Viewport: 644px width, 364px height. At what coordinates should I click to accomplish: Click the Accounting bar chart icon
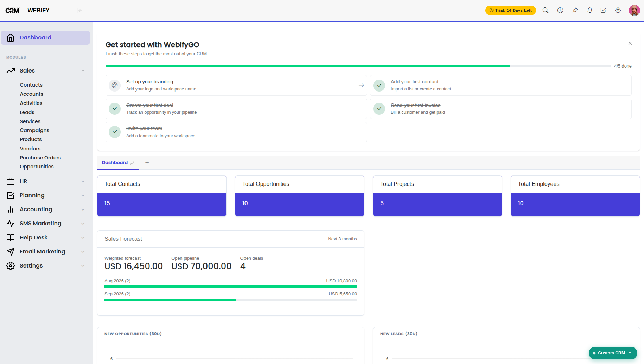[11, 209]
